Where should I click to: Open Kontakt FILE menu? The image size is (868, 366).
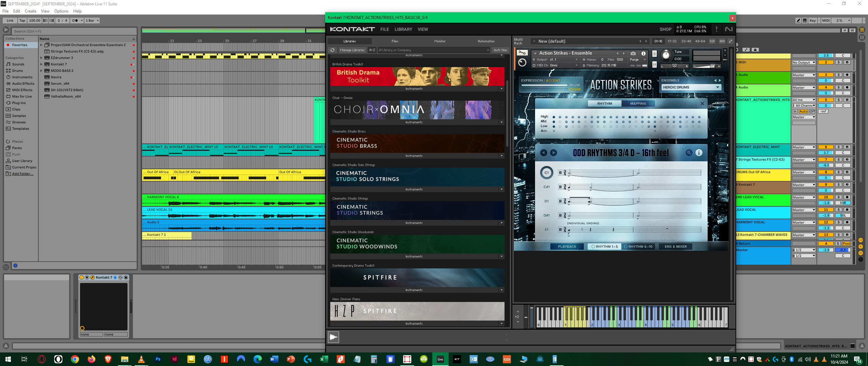(384, 29)
